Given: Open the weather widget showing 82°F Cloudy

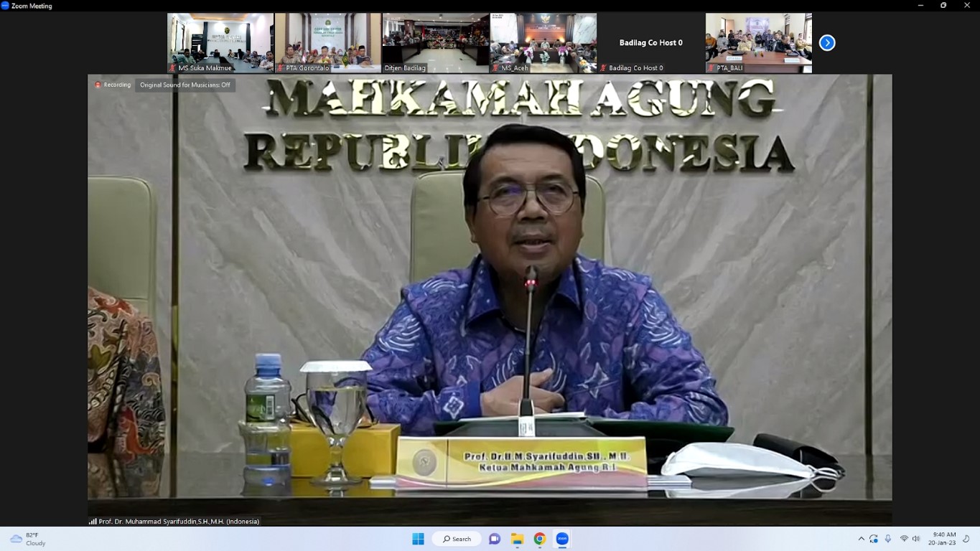Looking at the screenshot, I should tap(29, 539).
